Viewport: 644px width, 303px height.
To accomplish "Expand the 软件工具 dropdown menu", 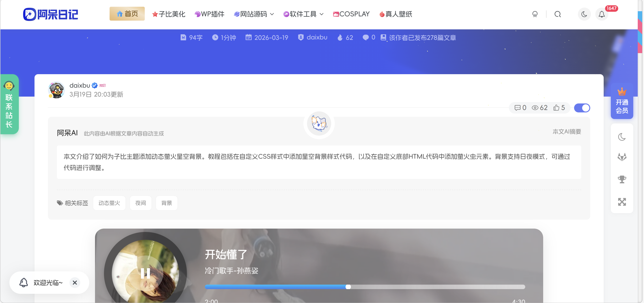I will point(303,14).
